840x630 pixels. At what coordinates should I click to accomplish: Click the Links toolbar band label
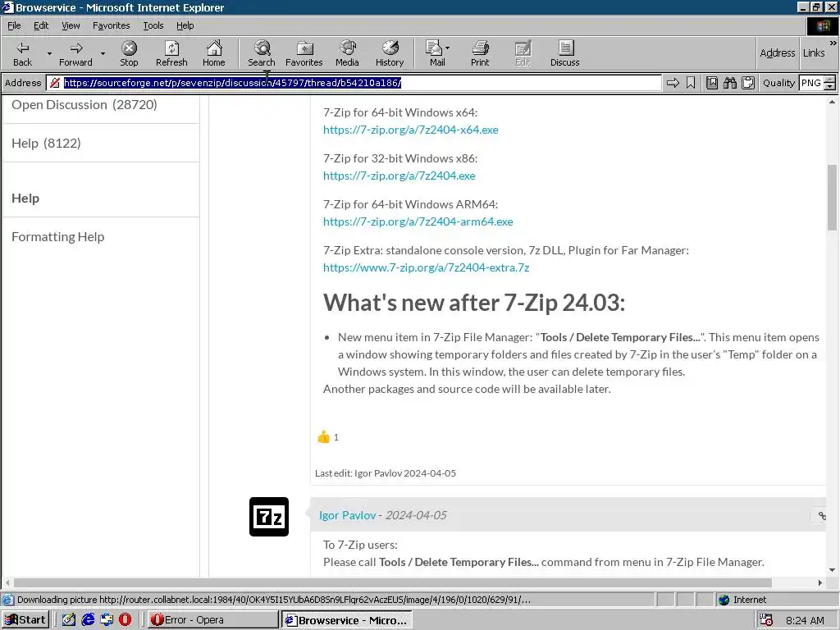pos(814,53)
